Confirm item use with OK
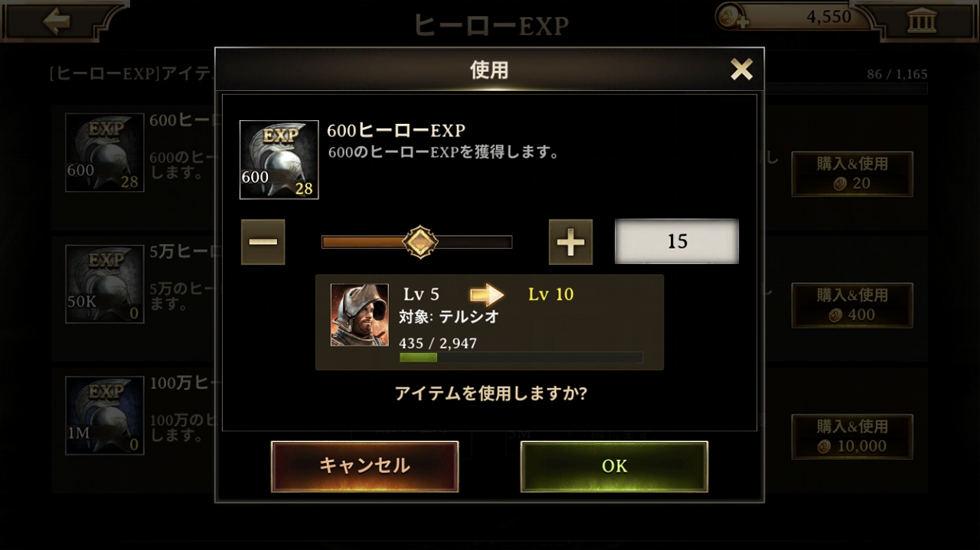The height and width of the screenshot is (550, 980). coord(614,466)
